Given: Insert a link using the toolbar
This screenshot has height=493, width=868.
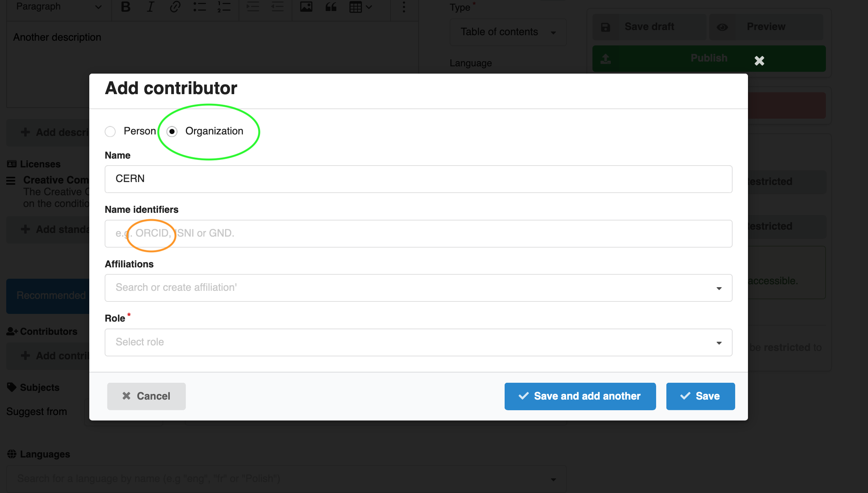Looking at the screenshot, I should (175, 7).
